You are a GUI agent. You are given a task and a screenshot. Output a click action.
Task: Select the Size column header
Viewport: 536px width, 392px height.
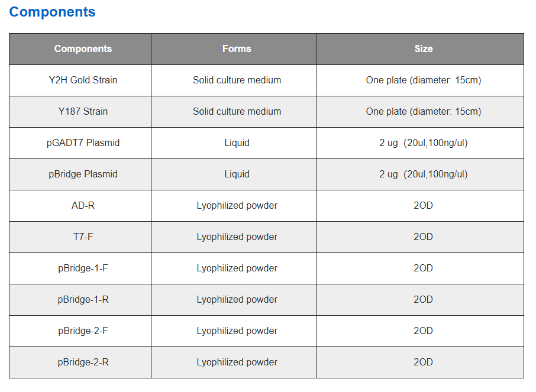tap(420, 49)
